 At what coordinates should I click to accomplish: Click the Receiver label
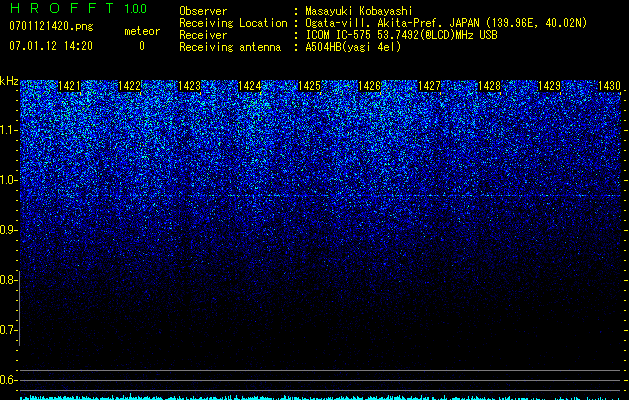point(203,35)
